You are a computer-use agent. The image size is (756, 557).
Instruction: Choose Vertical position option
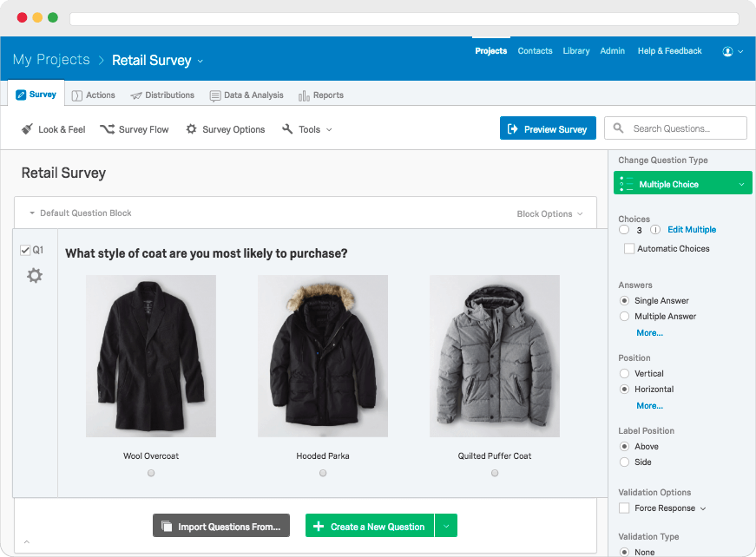[x=624, y=373]
